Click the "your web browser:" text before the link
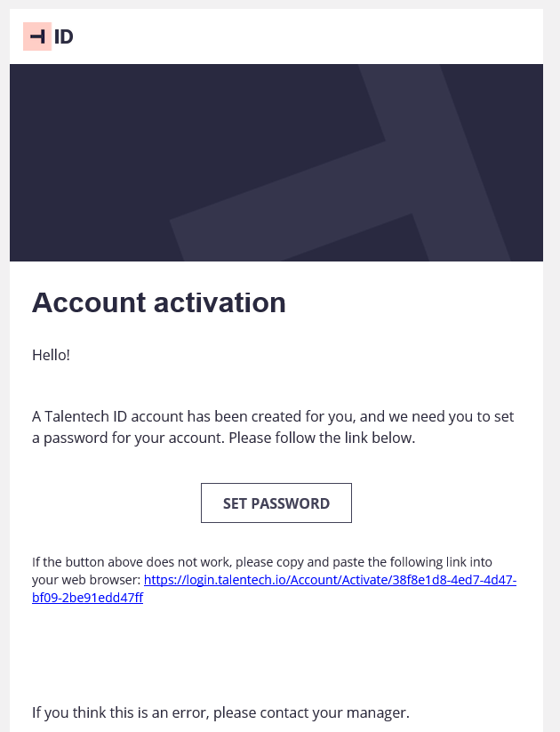The width and height of the screenshot is (560, 732). tap(86, 581)
